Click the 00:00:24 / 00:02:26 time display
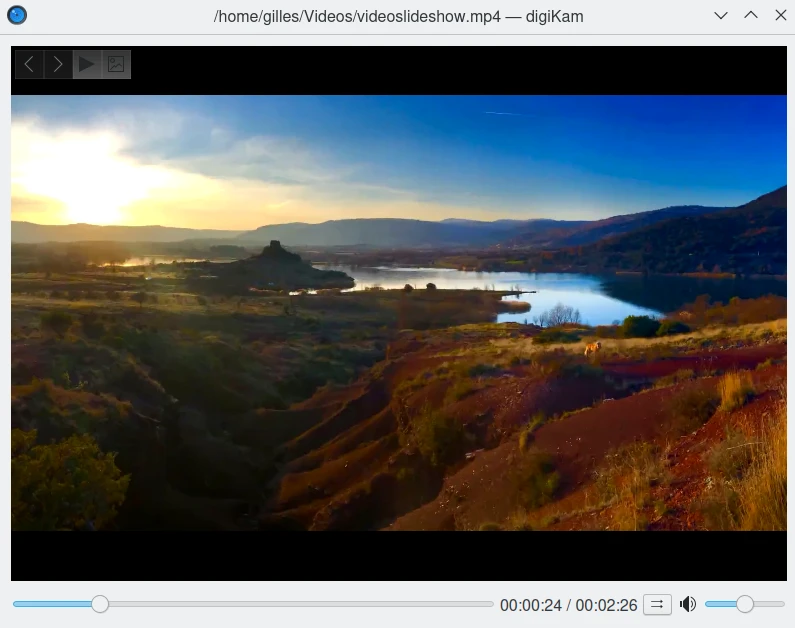Screen dimensions: 795x628 tap(568, 605)
